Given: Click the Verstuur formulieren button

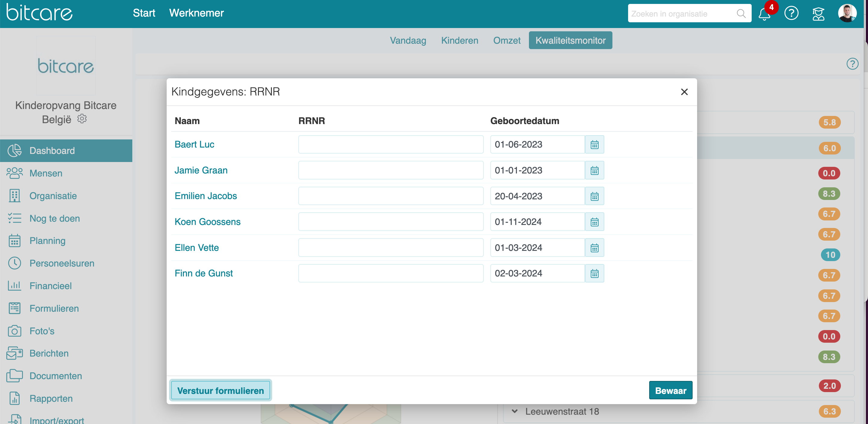Looking at the screenshot, I should click(220, 390).
